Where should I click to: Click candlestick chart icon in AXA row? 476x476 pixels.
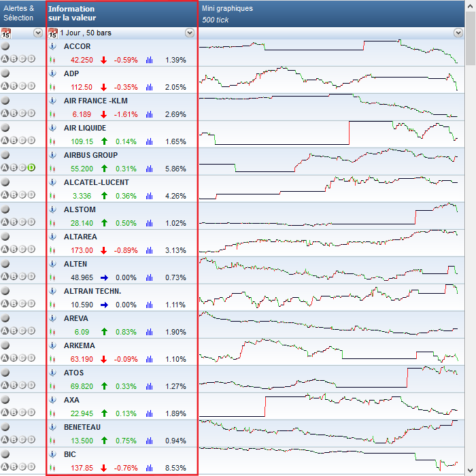coord(52,413)
